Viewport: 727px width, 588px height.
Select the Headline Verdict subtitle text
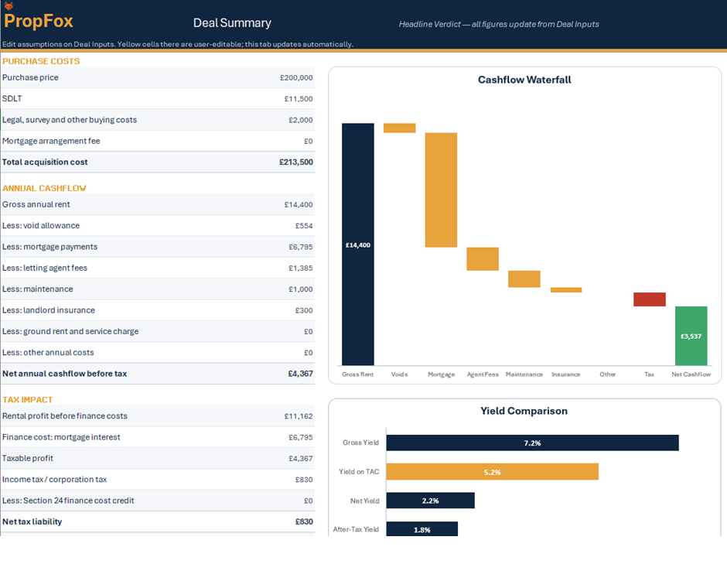[x=498, y=24]
